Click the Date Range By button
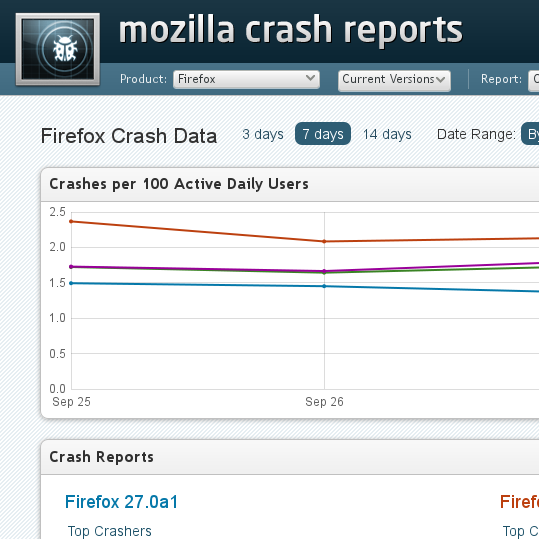This screenshot has width=539, height=539. click(530, 134)
